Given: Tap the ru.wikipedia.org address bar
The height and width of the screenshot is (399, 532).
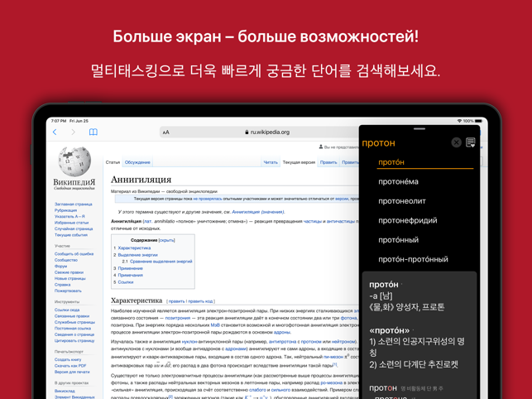Looking at the screenshot, I should click(x=269, y=132).
